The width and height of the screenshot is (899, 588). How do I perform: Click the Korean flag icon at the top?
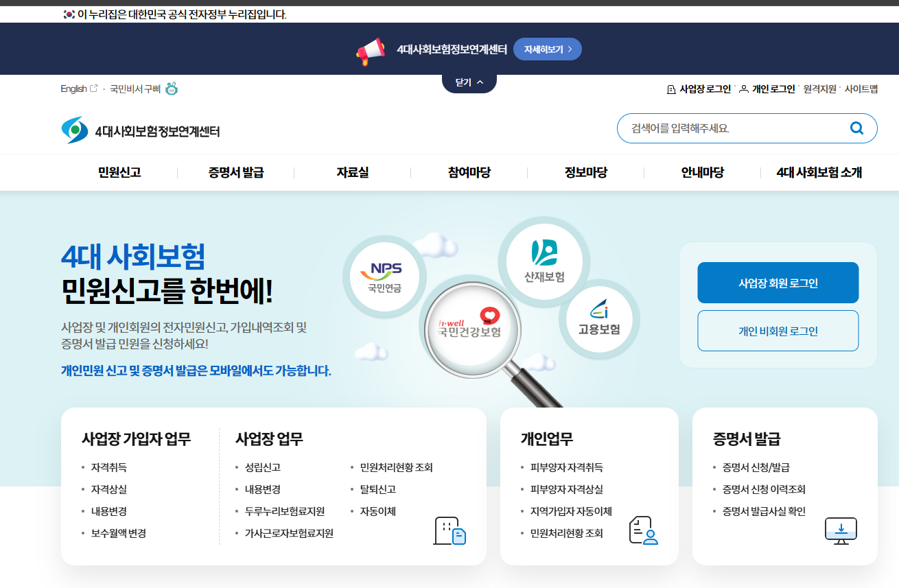coord(67,13)
